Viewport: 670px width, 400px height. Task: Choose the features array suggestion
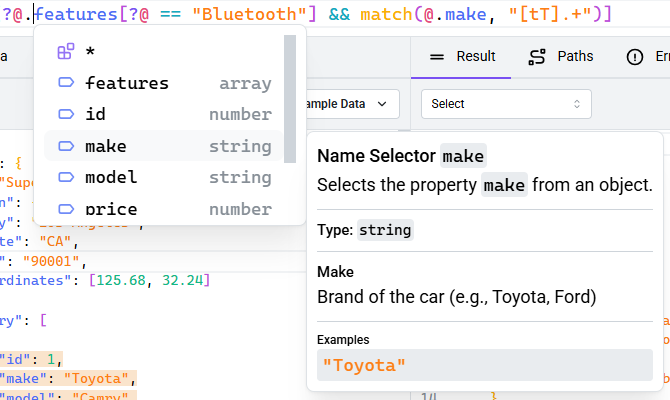(163, 83)
